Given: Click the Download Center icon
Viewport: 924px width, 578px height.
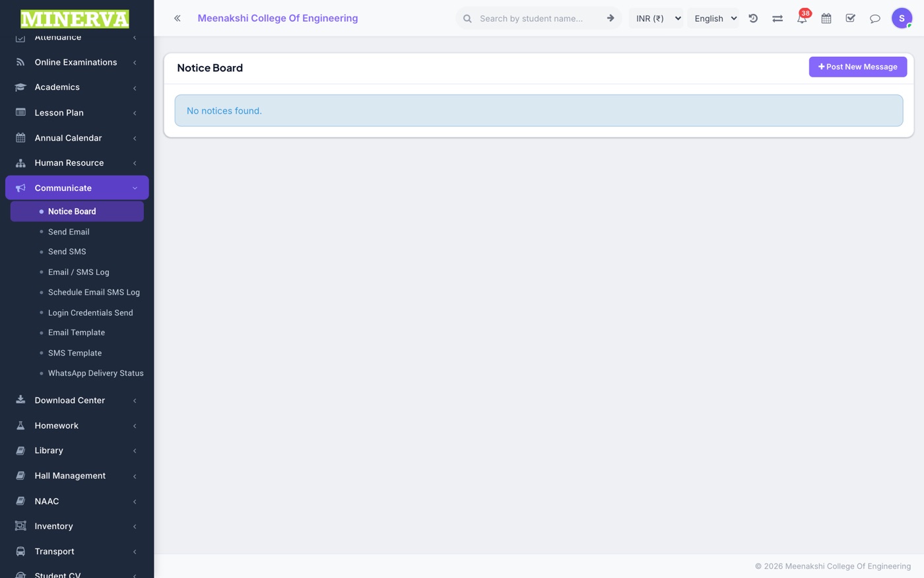Looking at the screenshot, I should point(20,400).
